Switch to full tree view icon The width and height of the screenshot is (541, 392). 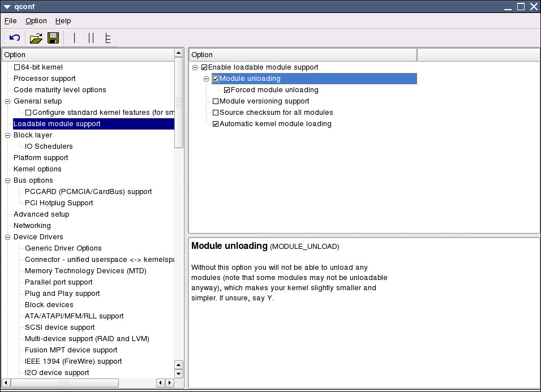[x=108, y=38]
